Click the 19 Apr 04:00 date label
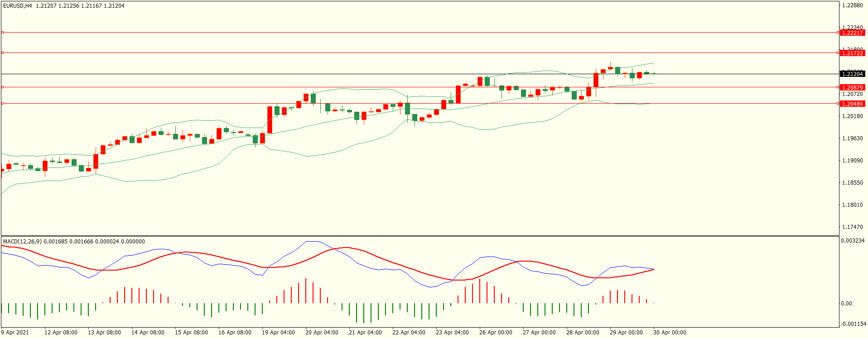 coord(278,333)
